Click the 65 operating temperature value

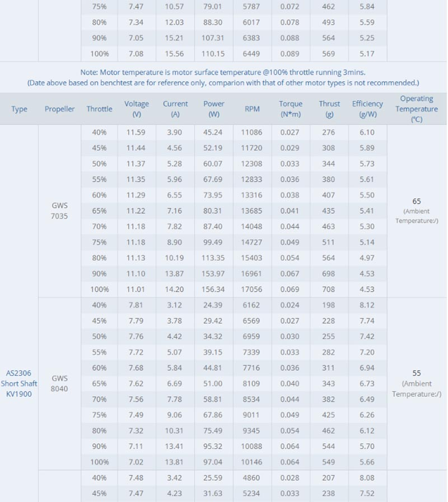[417, 201]
